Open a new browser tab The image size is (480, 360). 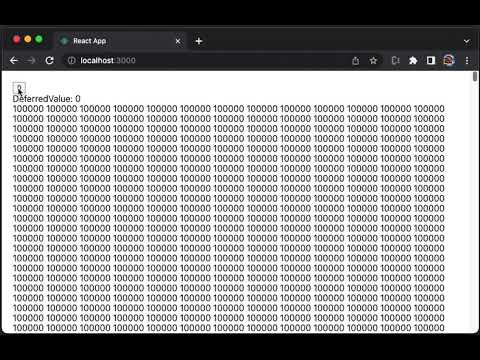[x=199, y=41]
